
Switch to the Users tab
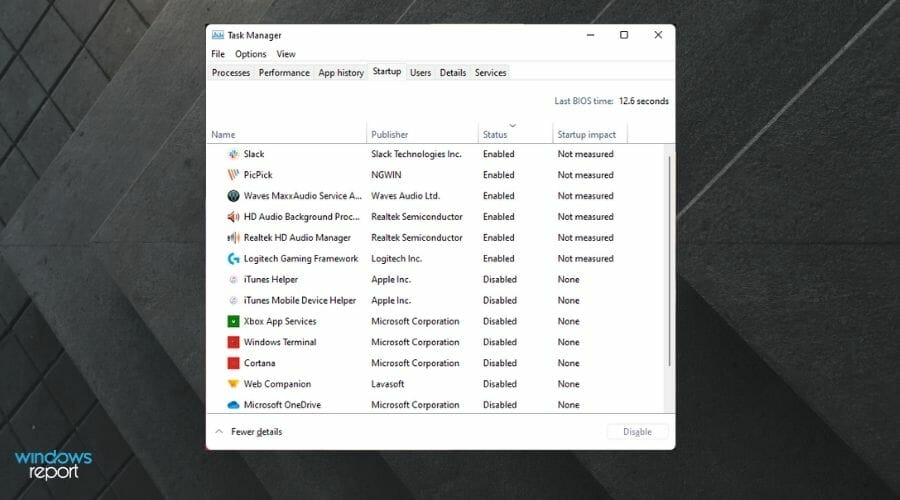(x=420, y=73)
